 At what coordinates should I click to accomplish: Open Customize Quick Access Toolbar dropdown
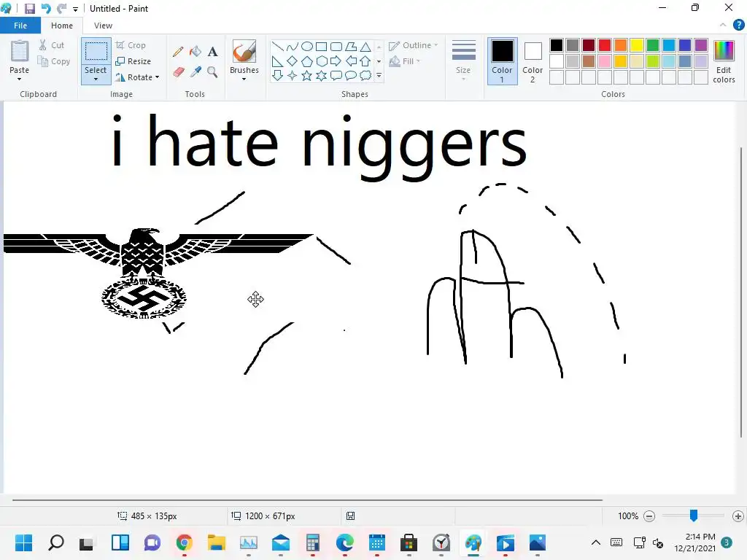[x=75, y=9]
